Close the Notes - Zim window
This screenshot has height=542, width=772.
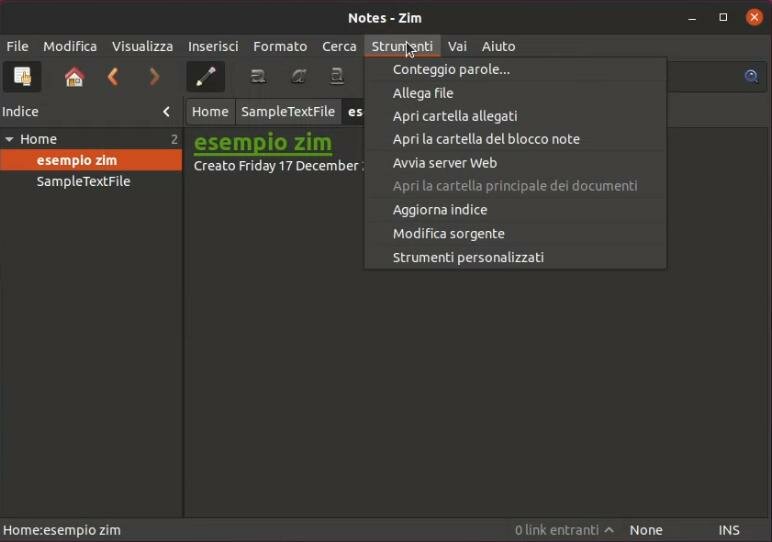754,18
